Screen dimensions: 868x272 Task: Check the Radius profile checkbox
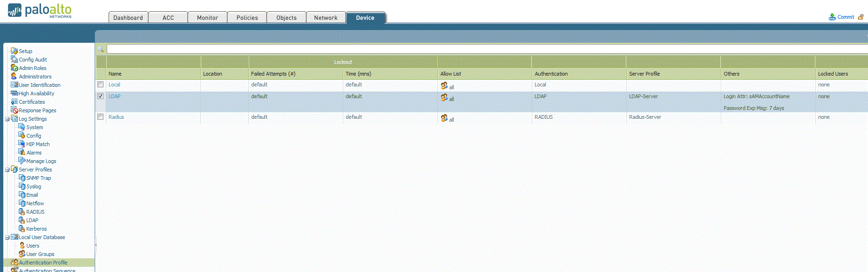point(100,117)
